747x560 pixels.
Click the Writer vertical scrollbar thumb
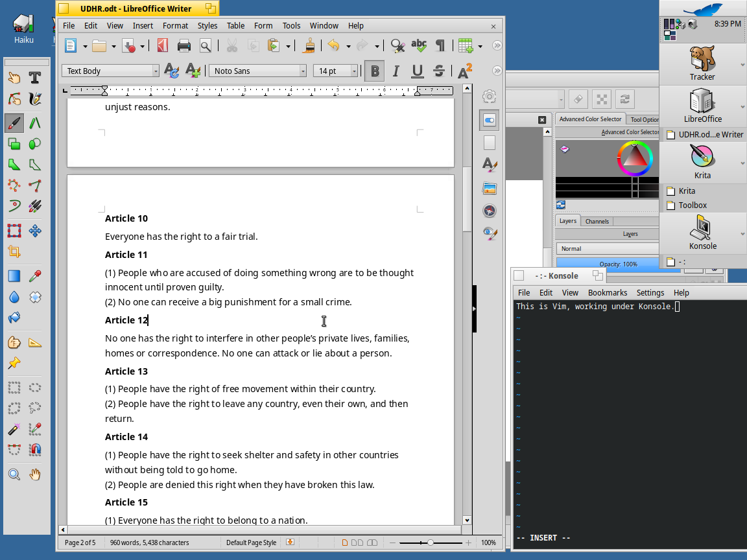(467, 199)
